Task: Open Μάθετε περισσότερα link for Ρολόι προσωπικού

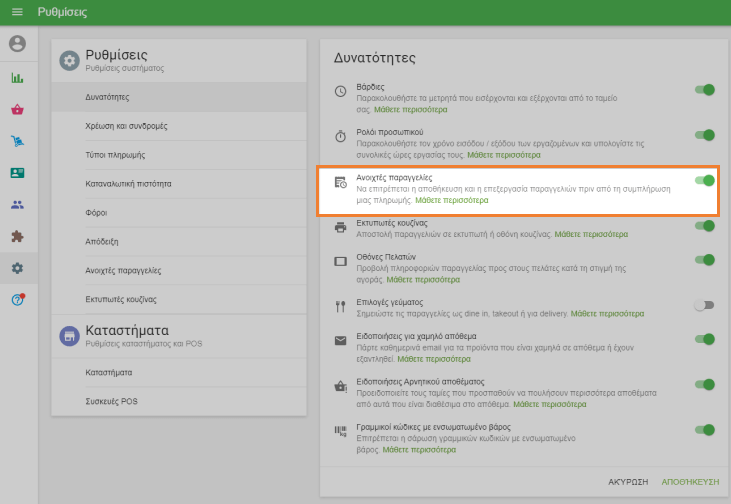Action: 503,155
